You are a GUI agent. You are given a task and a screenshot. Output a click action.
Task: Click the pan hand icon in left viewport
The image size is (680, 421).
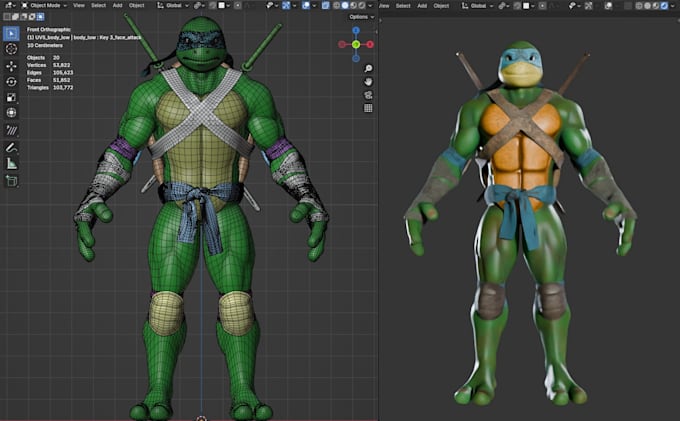[368, 82]
